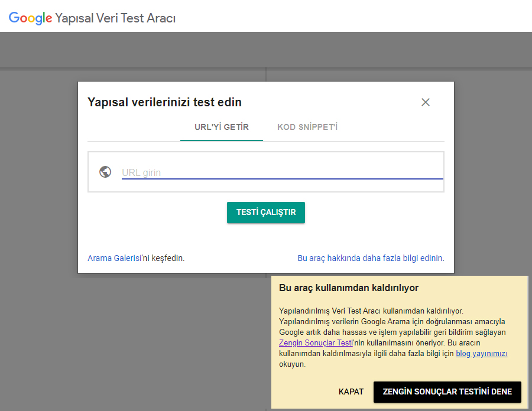Viewport: 532px width, 411px height.
Task: Click the Yapısal verilerinizi test edin heading
Action: (x=164, y=102)
